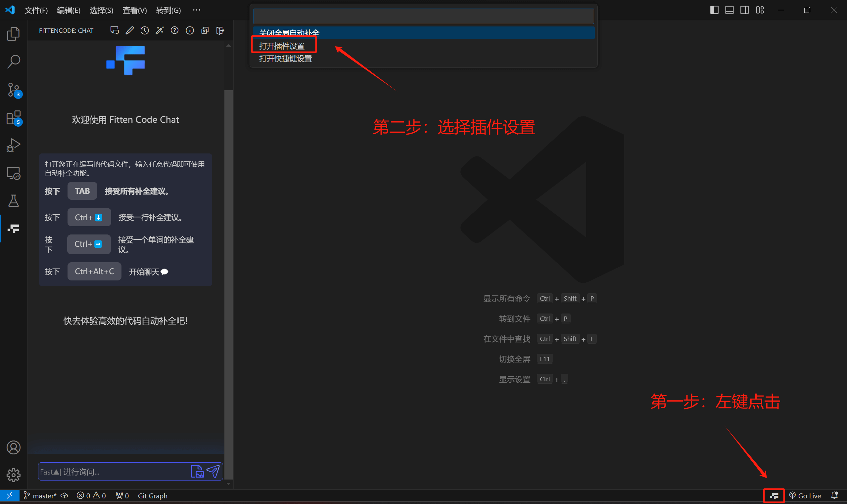Screen dimensions: 847x504
Task: Open the master branch picker in status bar
Action: tap(40, 495)
